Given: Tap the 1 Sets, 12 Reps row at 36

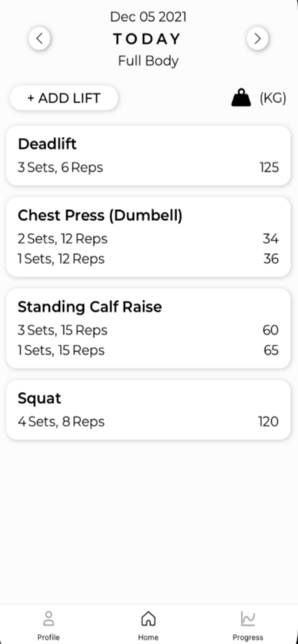Looking at the screenshot, I should (x=148, y=259).
